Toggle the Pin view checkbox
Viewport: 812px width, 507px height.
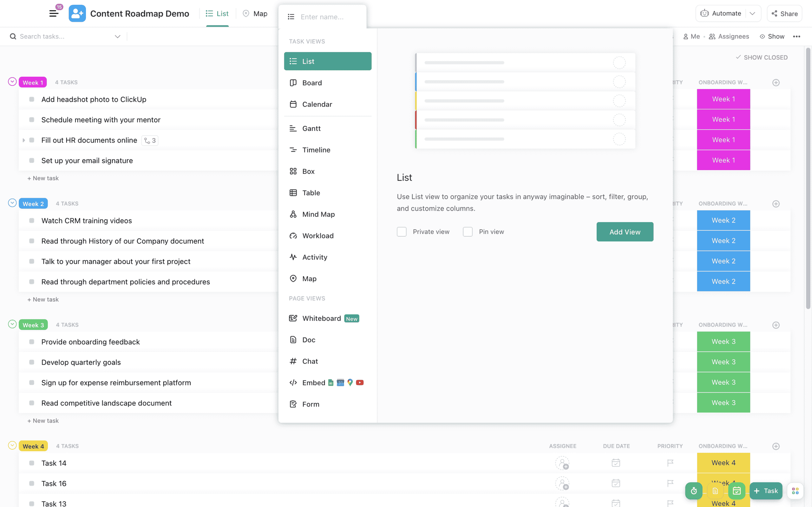[x=468, y=231]
